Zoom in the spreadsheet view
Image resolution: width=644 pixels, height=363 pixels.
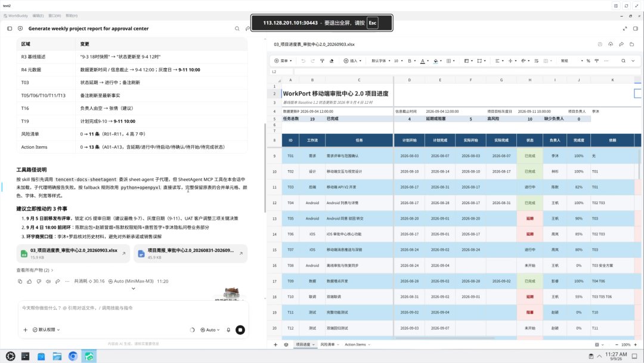(636, 344)
